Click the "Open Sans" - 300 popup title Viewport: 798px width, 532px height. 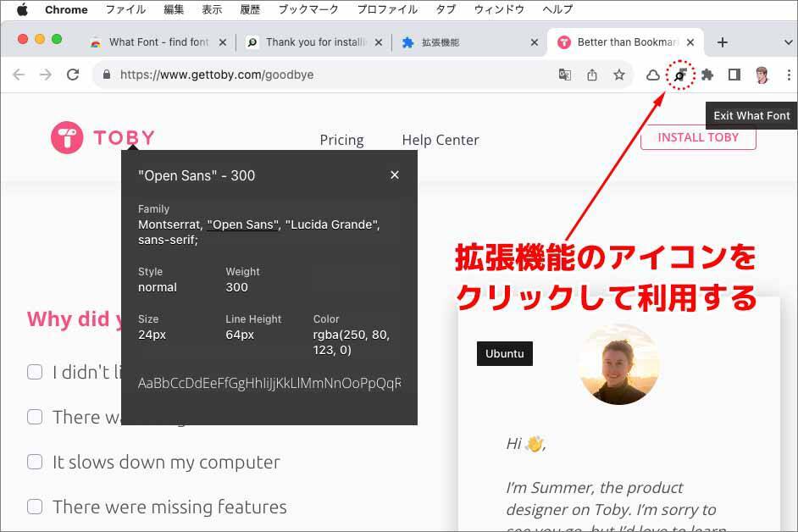point(197,175)
